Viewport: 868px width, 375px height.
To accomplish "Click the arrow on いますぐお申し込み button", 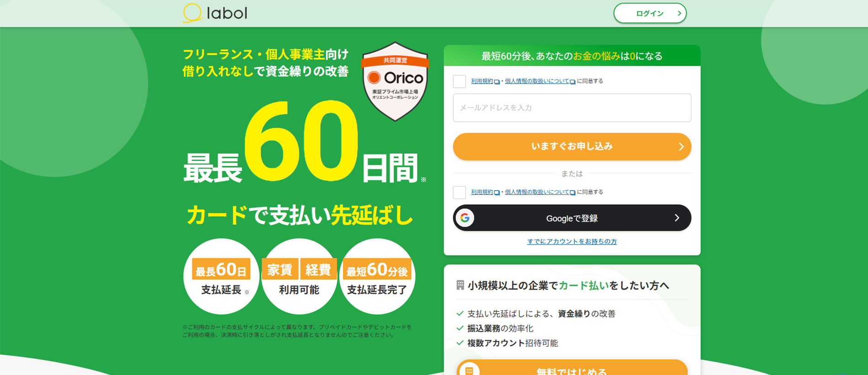I will pos(681,147).
